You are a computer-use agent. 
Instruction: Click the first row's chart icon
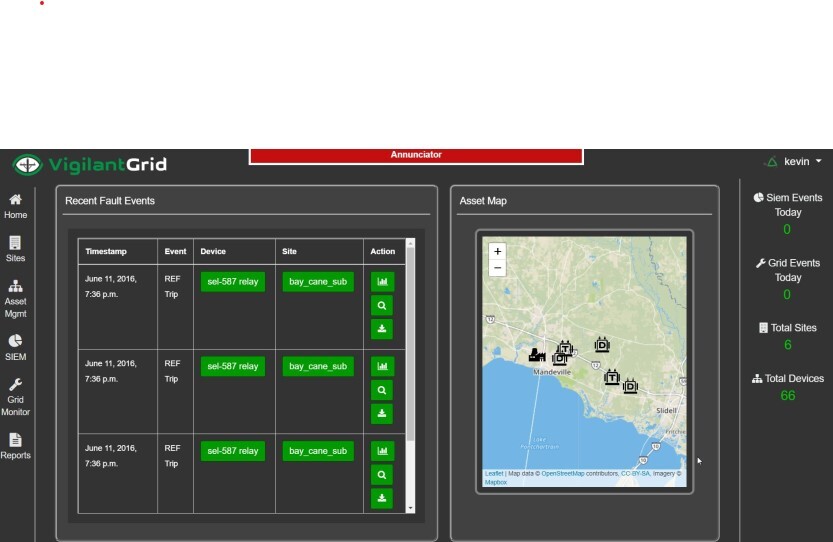(x=382, y=282)
